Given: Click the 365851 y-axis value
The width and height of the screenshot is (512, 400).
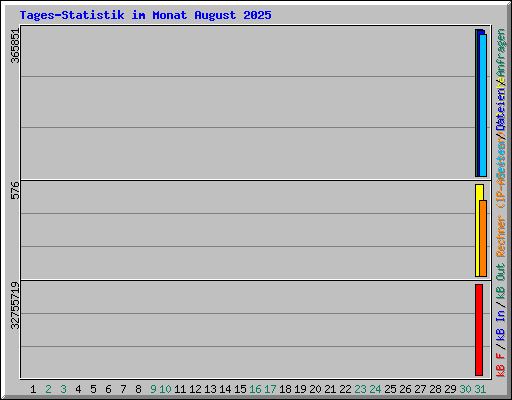Looking at the screenshot, I should [x=15, y=46].
